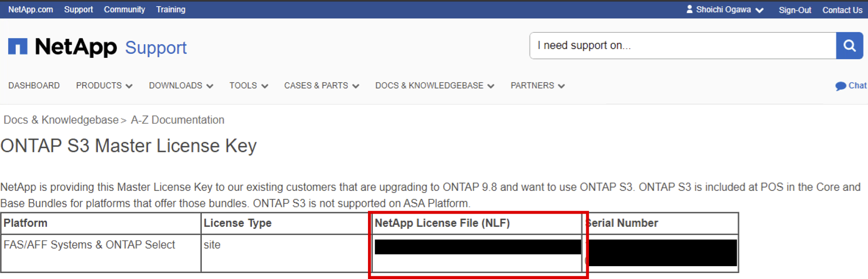Click the blue Support wordmark text
This screenshot has height=279, width=868.
pos(156,48)
